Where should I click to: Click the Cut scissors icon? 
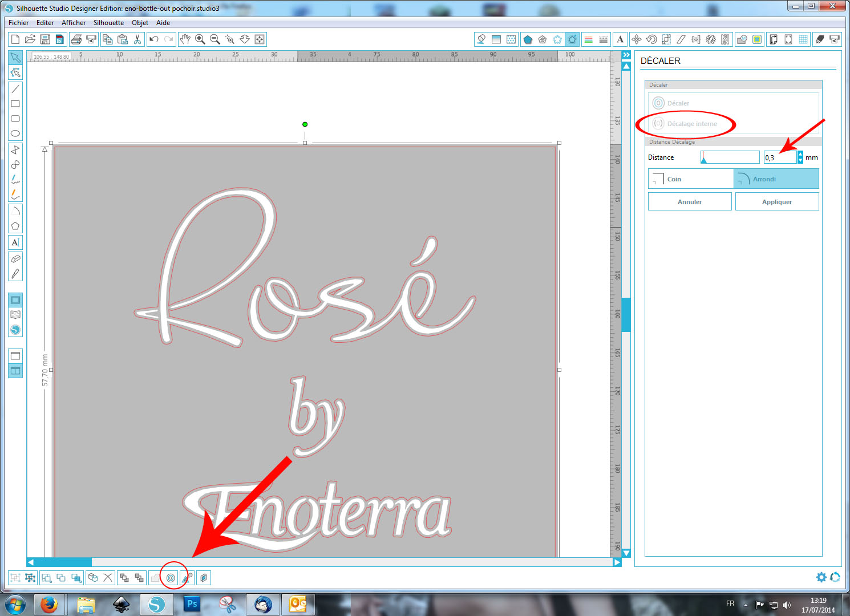click(x=137, y=39)
